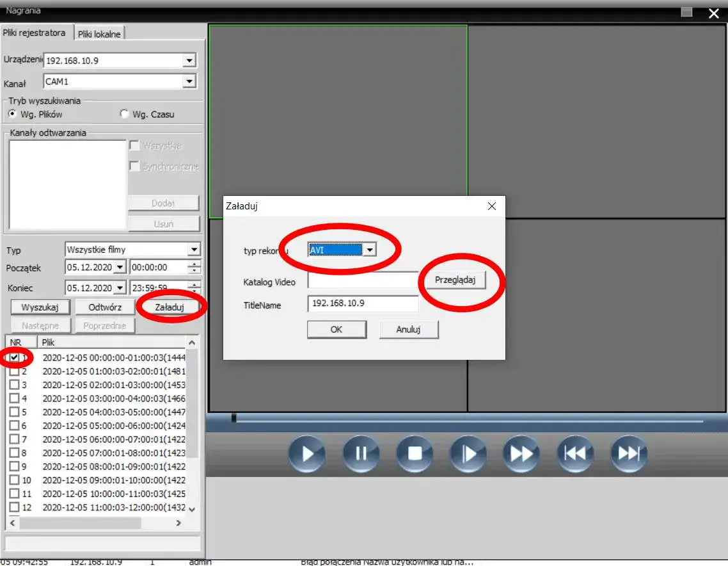Fast forward the recording
This screenshot has width=728, height=566.
[521, 453]
